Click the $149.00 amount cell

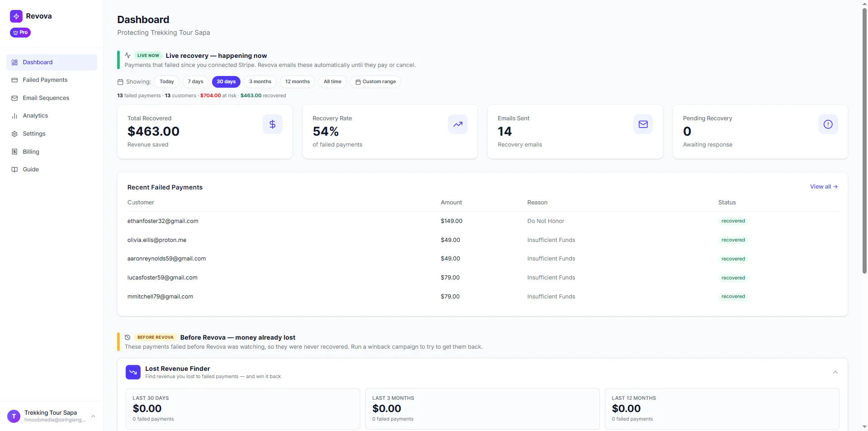tap(452, 221)
